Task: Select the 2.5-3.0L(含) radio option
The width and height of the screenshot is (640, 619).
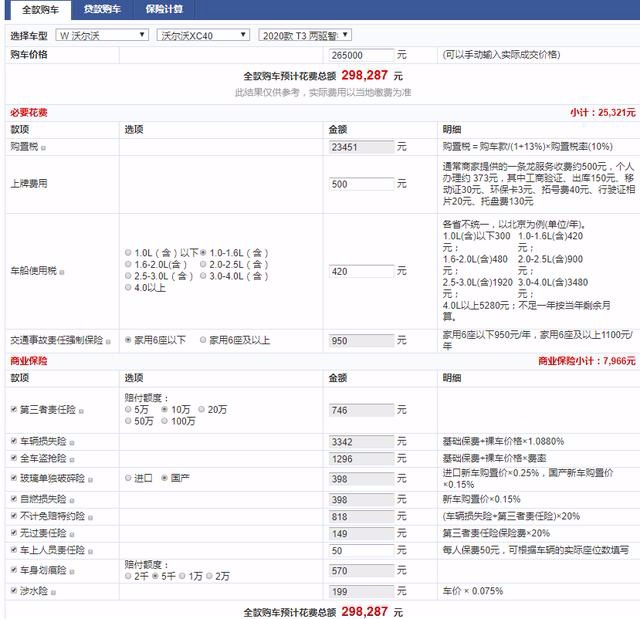Action: point(128,276)
